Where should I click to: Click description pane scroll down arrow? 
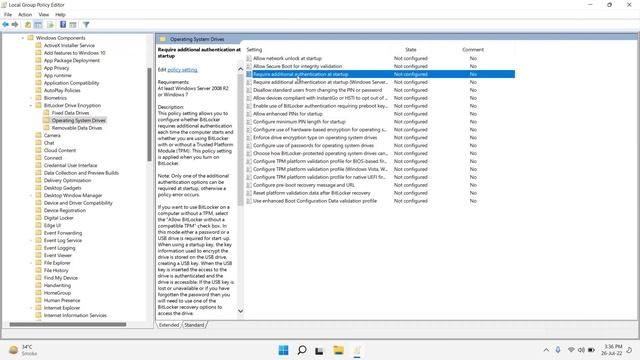(x=240, y=311)
